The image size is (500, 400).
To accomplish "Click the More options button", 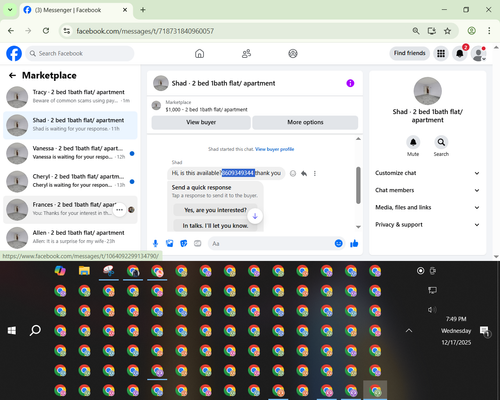I will click(x=305, y=122).
